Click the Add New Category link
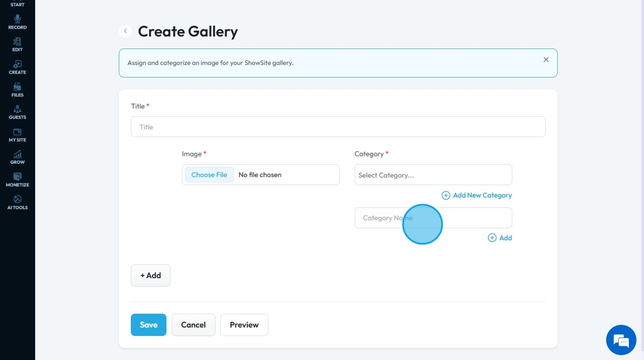Screen dimensions: 644x360 (x=477, y=196)
